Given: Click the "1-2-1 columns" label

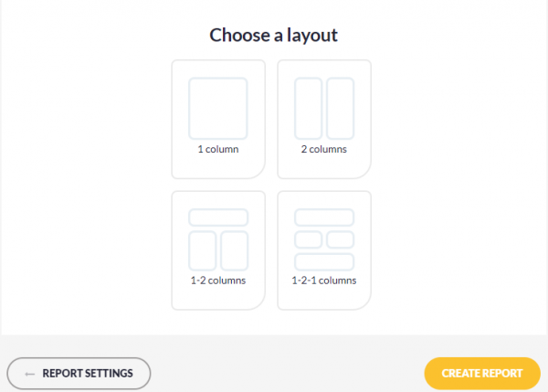Looking at the screenshot, I should click(324, 281).
